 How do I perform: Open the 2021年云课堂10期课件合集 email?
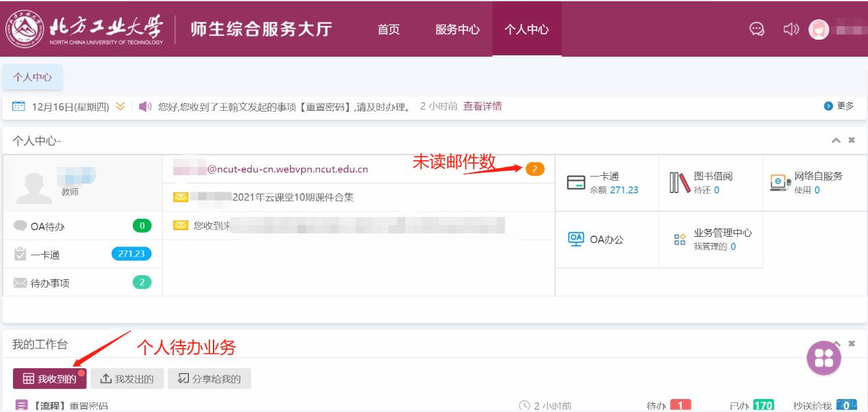[293, 198]
